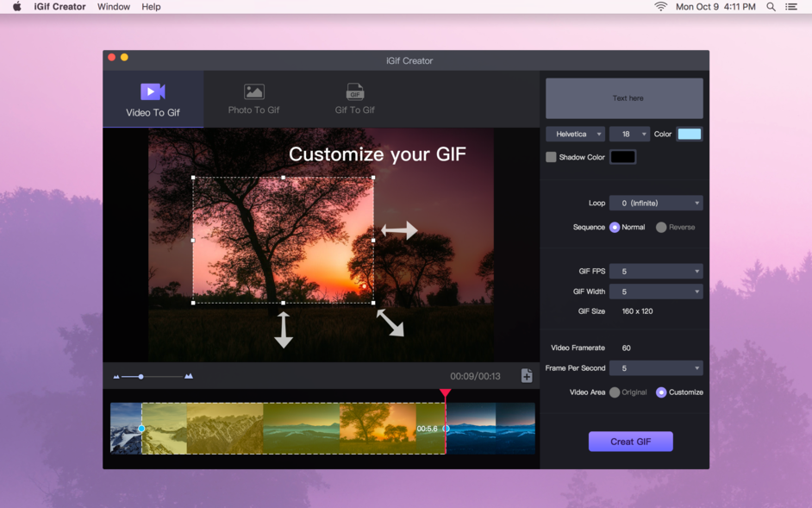Click the large mountains zoom-in icon
The width and height of the screenshot is (812, 508).
(x=188, y=376)
